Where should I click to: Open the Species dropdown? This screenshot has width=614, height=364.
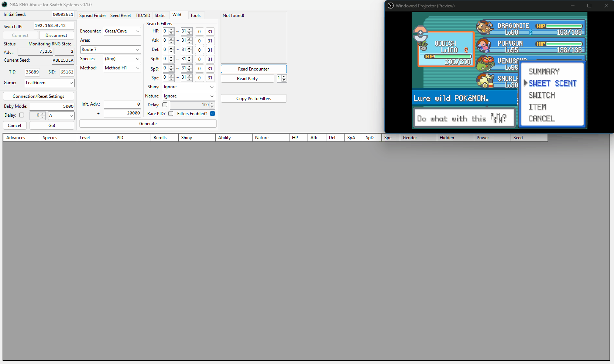(122, 59)
